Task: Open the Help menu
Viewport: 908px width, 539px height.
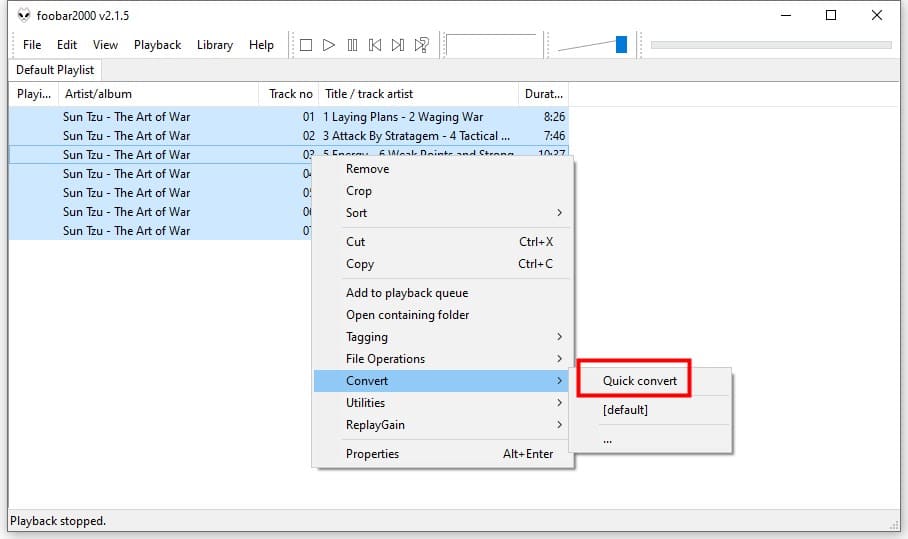Action: 261,45
